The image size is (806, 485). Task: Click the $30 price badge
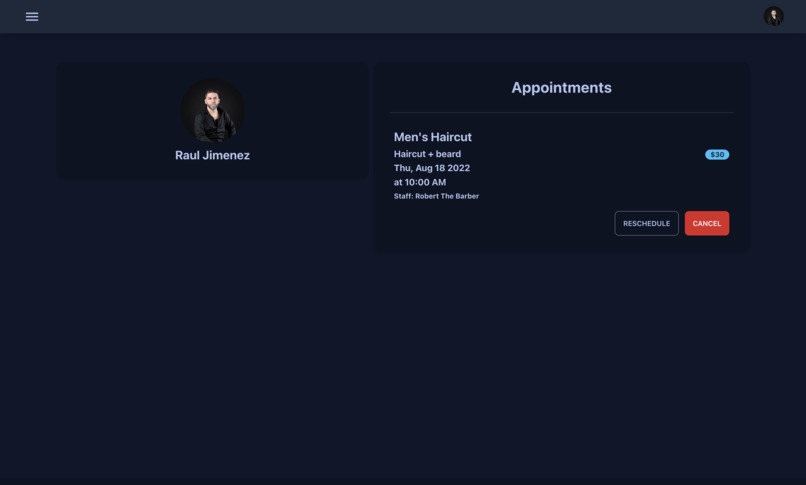pos(717,155)
